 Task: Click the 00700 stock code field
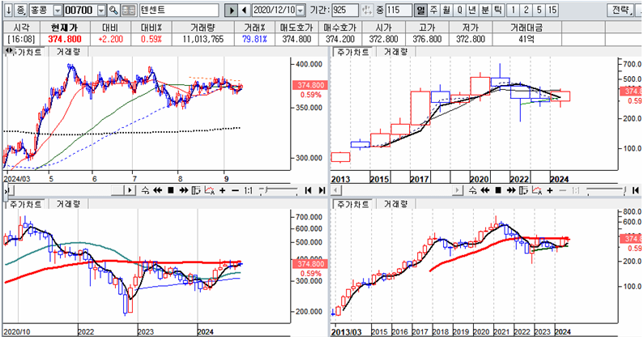[x=80, y=11]
